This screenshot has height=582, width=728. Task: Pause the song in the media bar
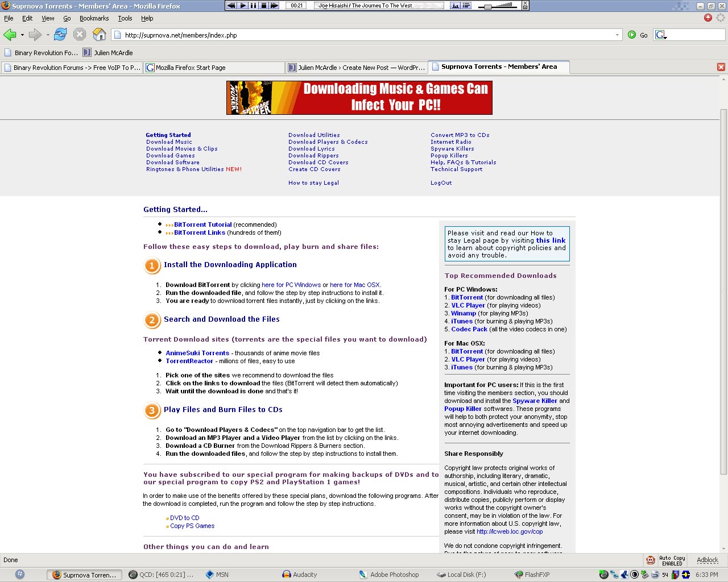pyautogui.click(x=254, y=5)
